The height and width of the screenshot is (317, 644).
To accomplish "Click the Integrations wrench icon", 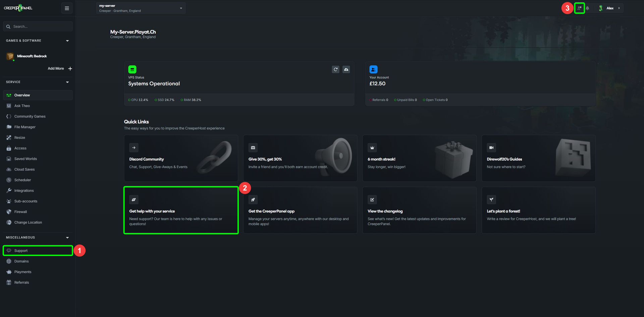I will (x=9, y=191).
